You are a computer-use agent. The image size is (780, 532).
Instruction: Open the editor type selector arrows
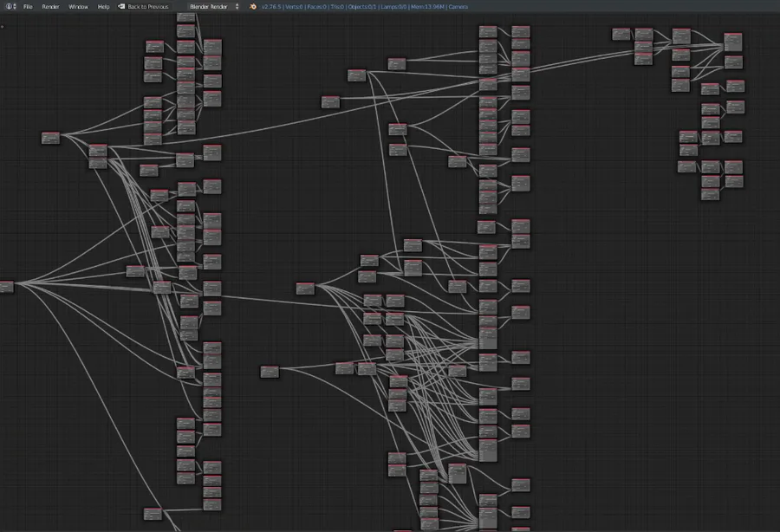(x=15, y=6)
